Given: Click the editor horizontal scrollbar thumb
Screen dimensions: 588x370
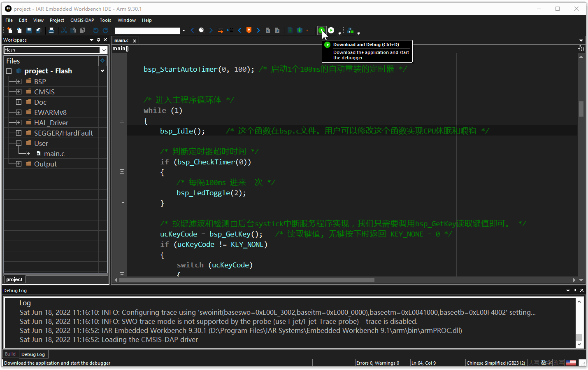Looking at the screenshot, I should click(x=247, y=280).
